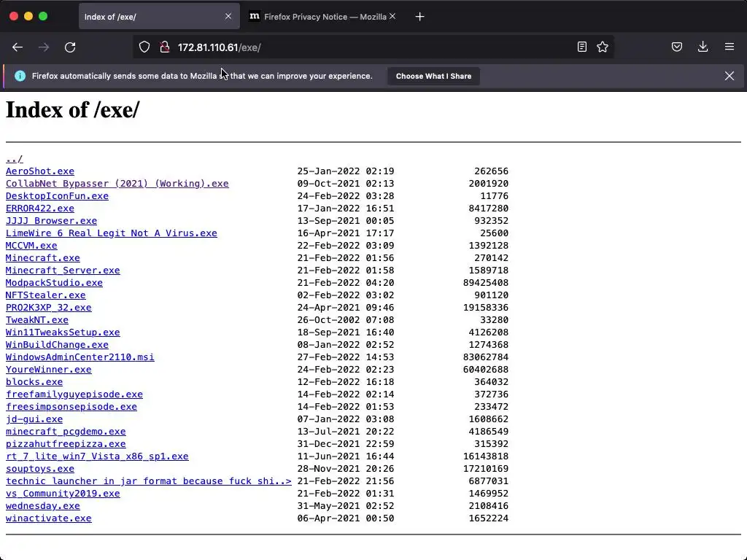Click ModpackStudio.exe link
Screen dimensions: 747x560
(x=54, y=282)
